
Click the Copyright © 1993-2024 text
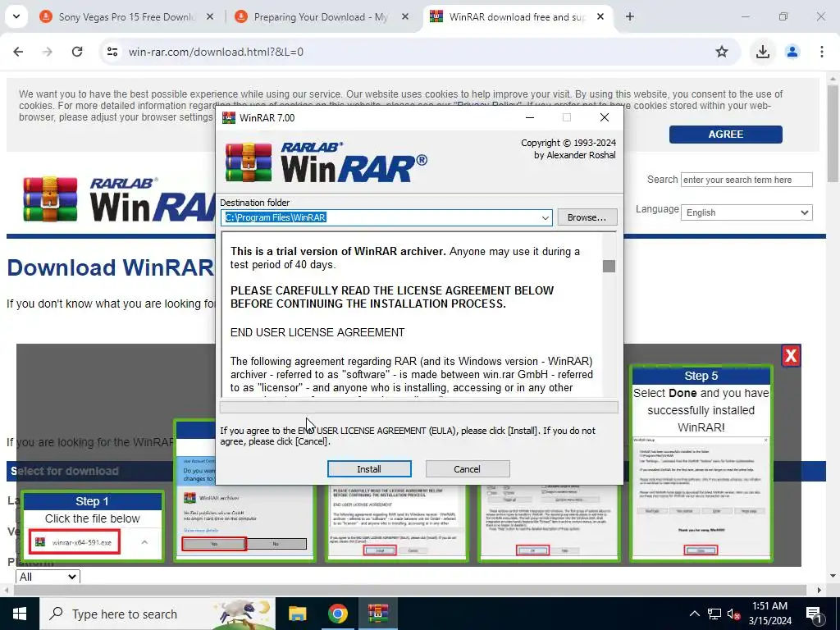pyautogui.click(x=568, y=143)
